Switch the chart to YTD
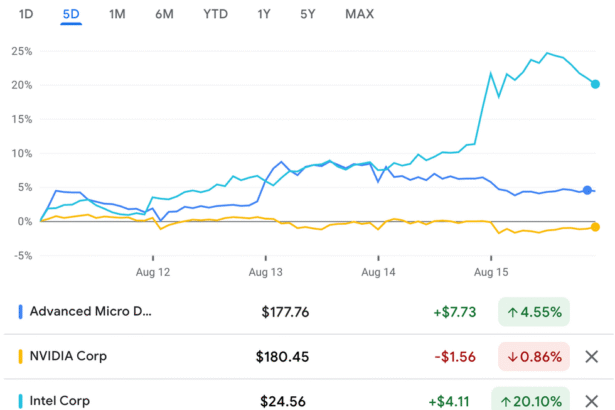Image resolution: width=615 pixels, height=410 pixels. click(214, 14)
